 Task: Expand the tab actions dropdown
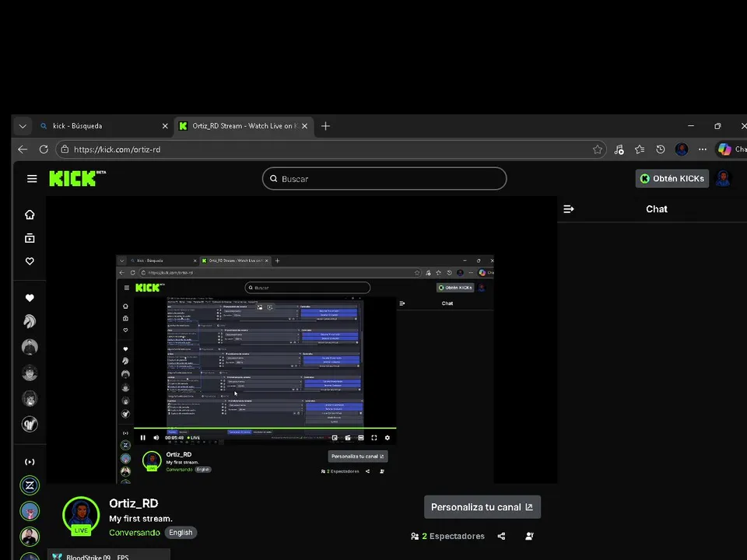click(x=23, y=126)
